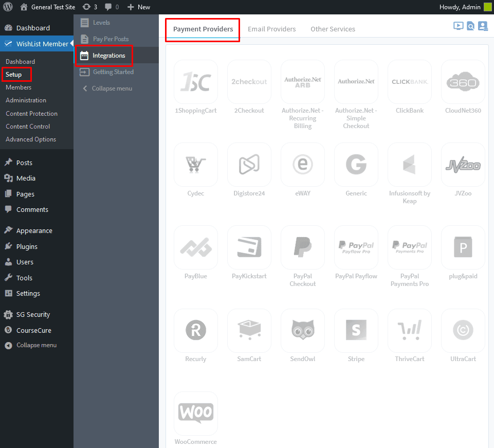The width and height of the screenshot is (494, 448).
Task: Open the SendOwl owl icon
Action: click(303, 330)
